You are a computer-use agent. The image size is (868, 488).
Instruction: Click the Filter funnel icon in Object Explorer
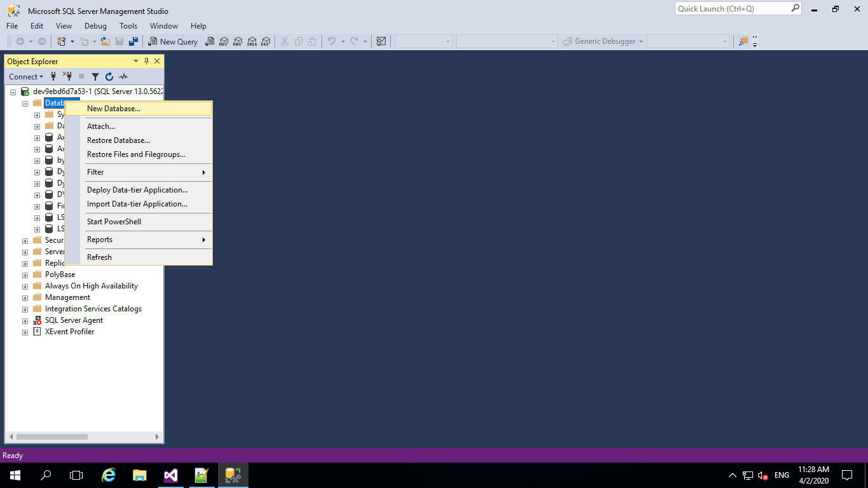point(95,76)
